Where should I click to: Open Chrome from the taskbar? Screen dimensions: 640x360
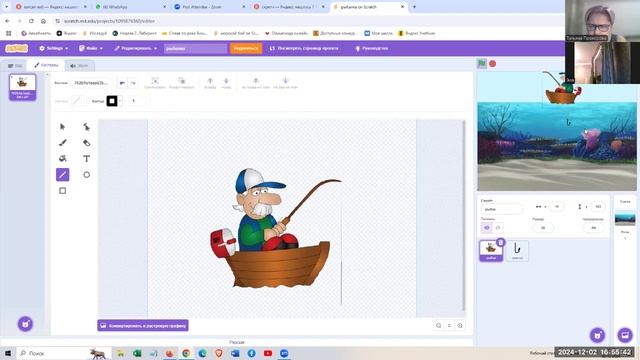pyautogui.click(x=186, y=353)
